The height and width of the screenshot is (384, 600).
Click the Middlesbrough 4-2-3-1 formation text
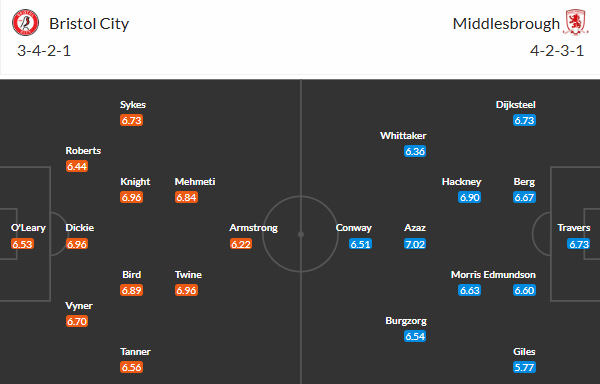point(557,50)
